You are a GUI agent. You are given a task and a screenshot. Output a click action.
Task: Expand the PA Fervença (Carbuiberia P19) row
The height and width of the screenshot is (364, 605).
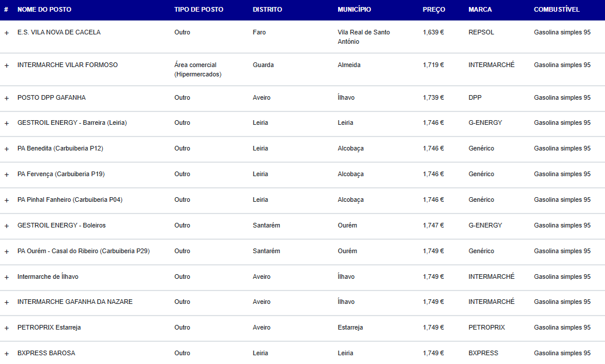pos(6,175)
